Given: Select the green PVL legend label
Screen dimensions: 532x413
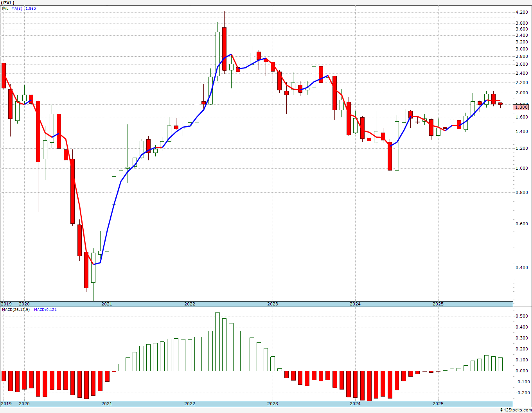Looking at the screenshot, I should [5, 8].
